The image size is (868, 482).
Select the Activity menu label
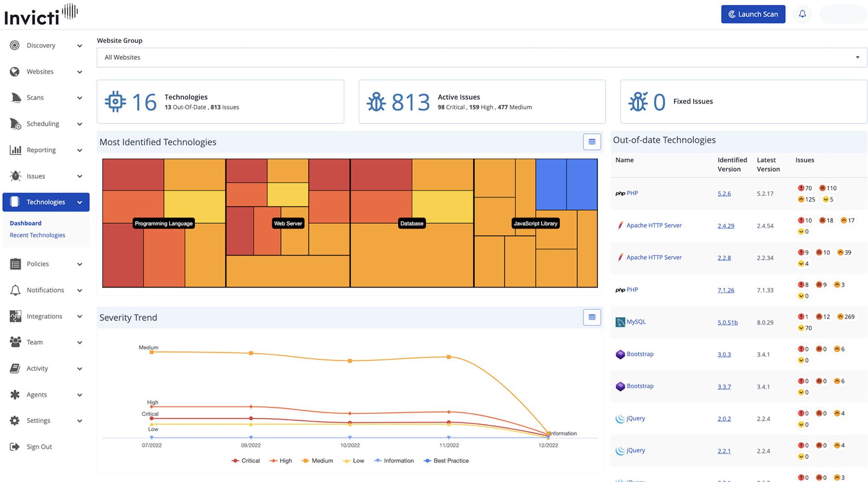[37, 369]
